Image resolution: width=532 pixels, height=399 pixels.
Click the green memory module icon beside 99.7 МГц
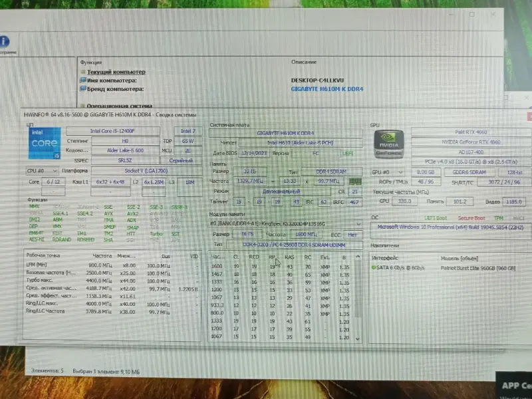pos(355,181)
